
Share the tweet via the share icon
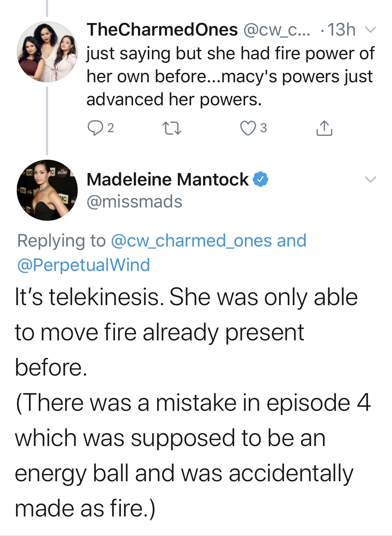coord(324,128)
